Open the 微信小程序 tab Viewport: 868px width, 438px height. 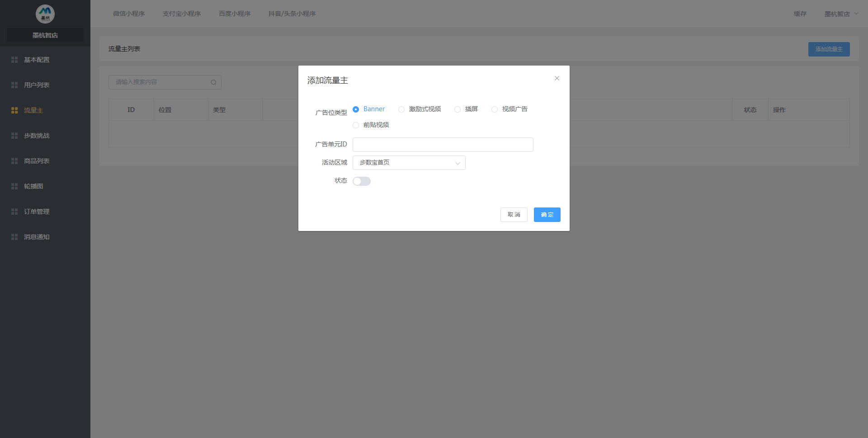pyautogui.click(x=129, y=14)
